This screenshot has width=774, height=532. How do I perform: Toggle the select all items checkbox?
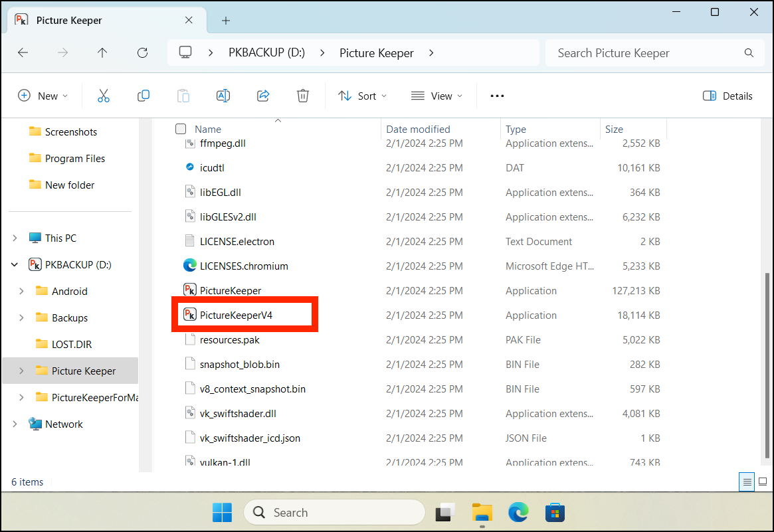[181, 129]
